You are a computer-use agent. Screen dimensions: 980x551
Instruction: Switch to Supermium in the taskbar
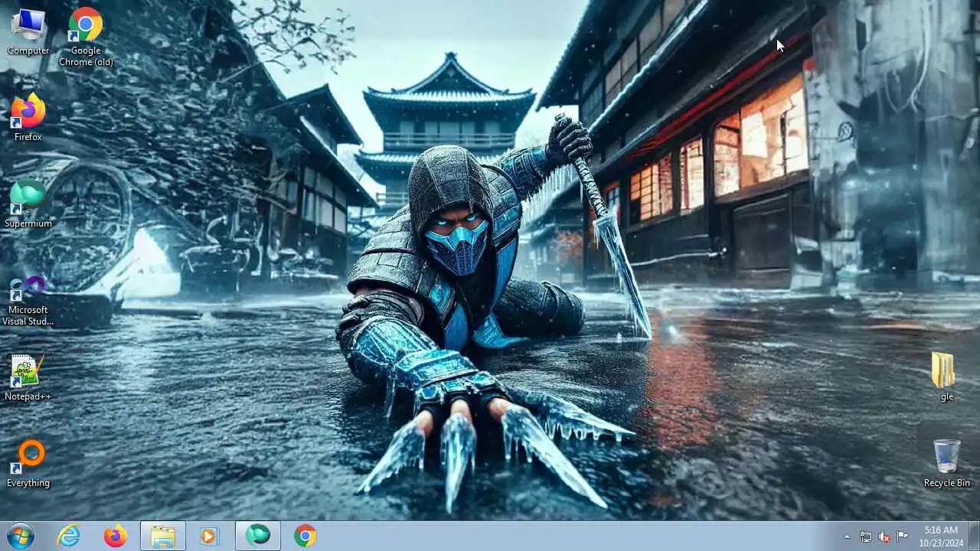pos(258,536)
